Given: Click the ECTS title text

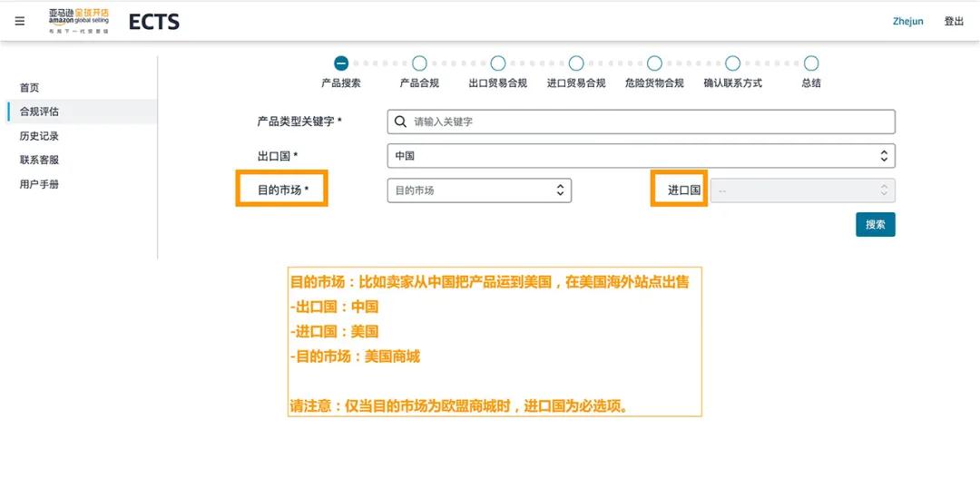Looking at the screenshot, I should [153, 22].
